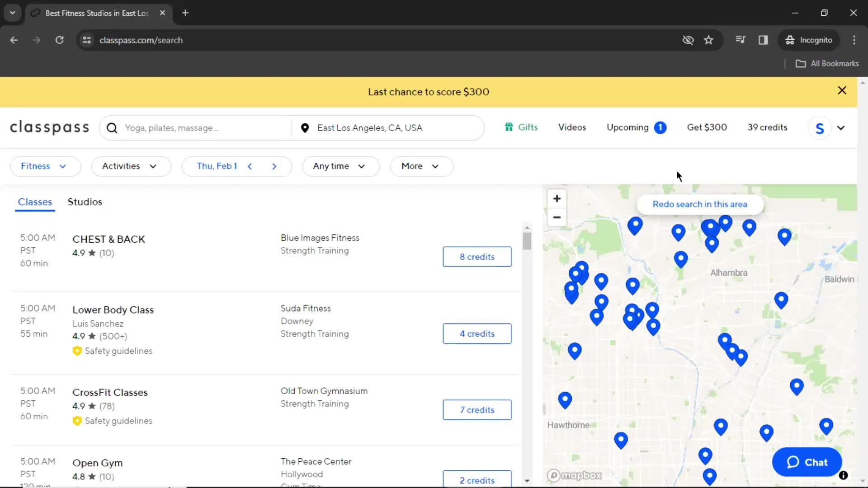Image resolution: width=868 pixels, height=488 pixels.
Task: Reload the page
Action: 59,40
